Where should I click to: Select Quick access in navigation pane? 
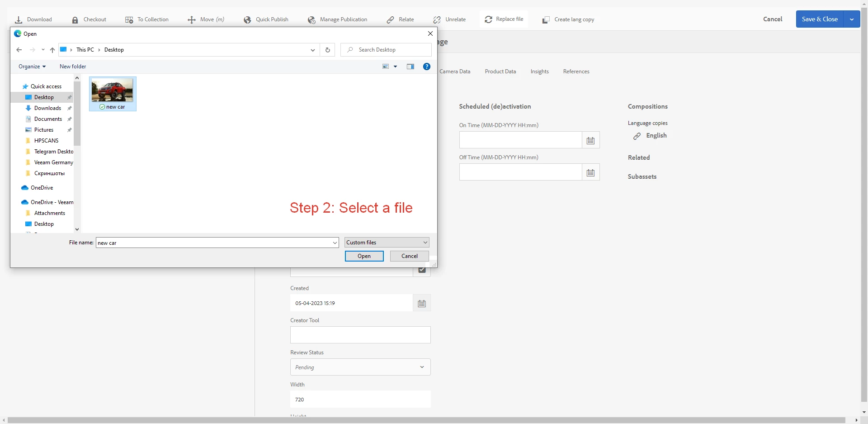point(46,86)
